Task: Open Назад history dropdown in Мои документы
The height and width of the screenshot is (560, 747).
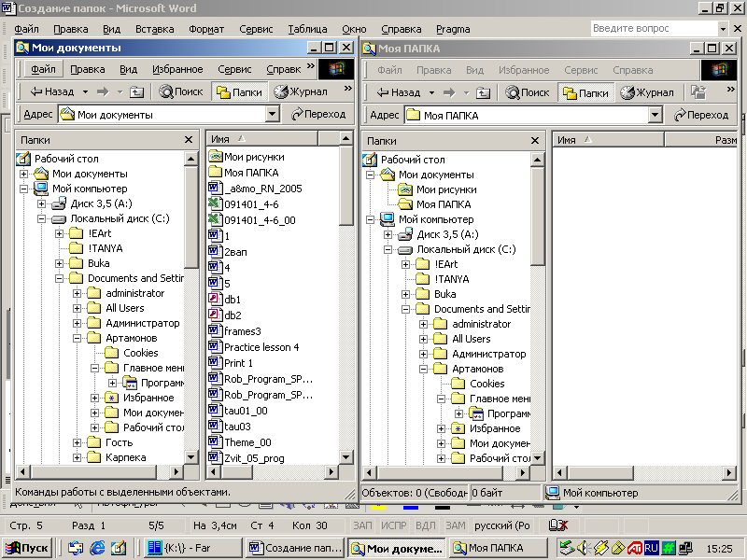Action: pos(85,91)
